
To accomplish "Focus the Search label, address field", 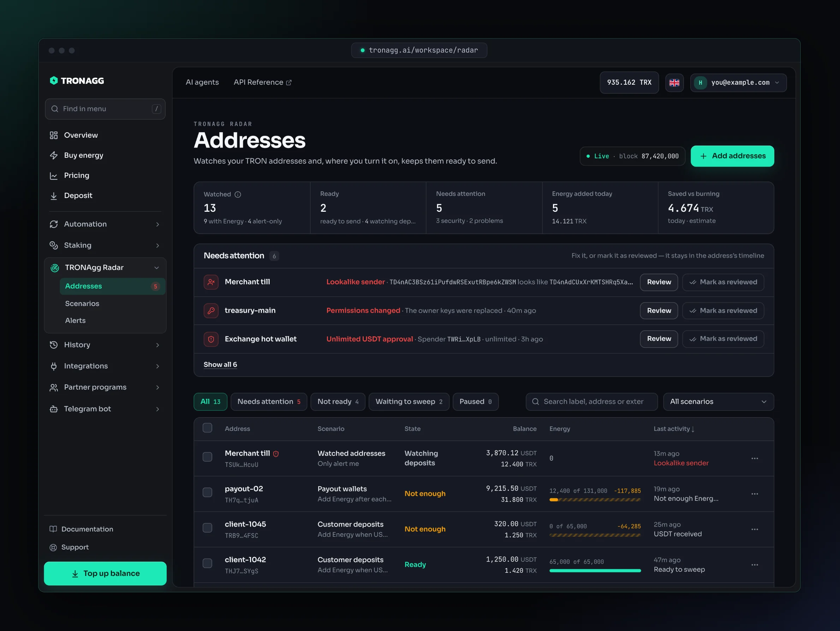I will coord(592,402).
